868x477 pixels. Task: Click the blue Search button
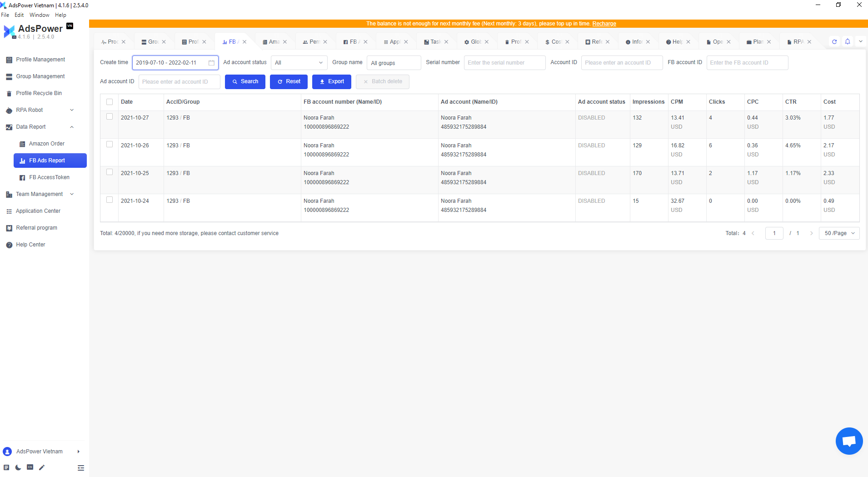pyautogui.click(x=245, y=82)
